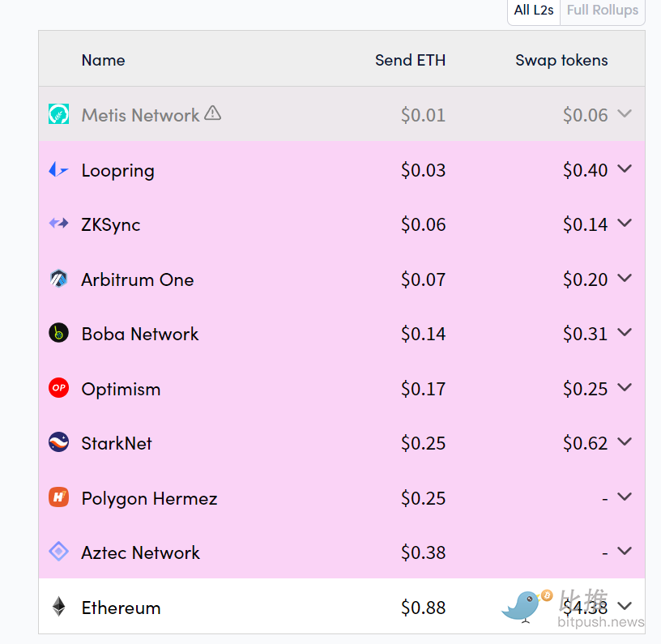This screenshot has height=644, width=661.
Task: Sort by the Swap tokens column header
Action: pyautogui.click(x=561, y=60)
